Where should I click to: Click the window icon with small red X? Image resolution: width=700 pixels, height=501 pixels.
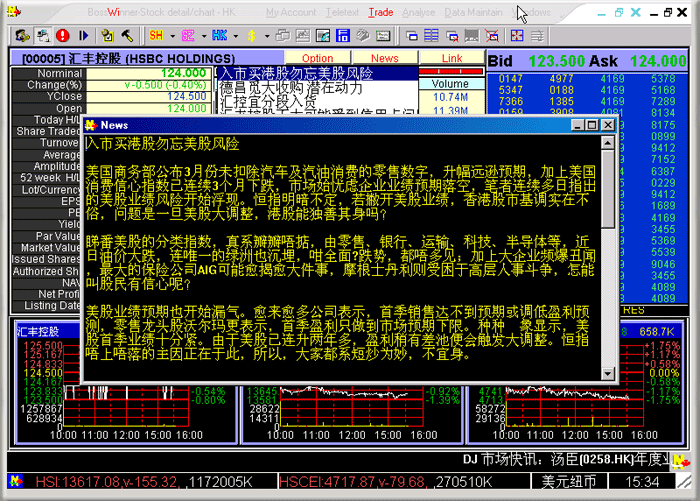tap(452, 35)
